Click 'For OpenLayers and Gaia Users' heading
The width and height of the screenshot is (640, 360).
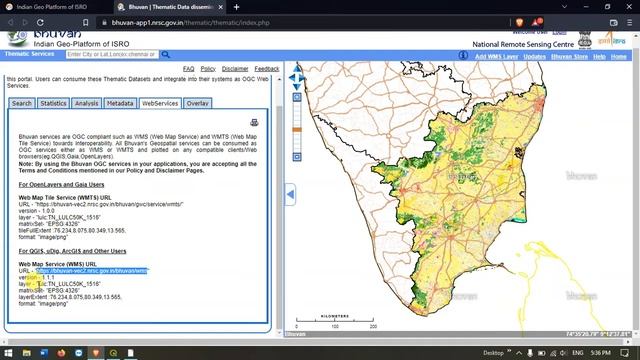(61, 184)
